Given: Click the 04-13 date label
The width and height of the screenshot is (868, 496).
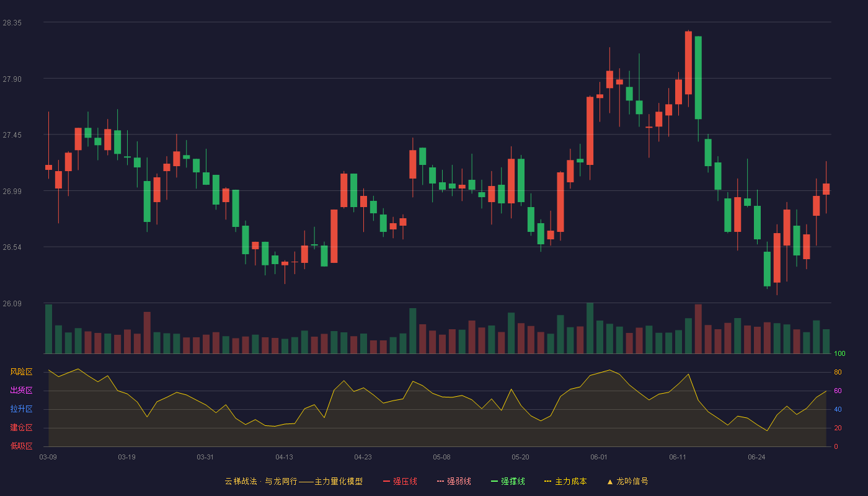Looking at the screenshot, I should [284, 457].
